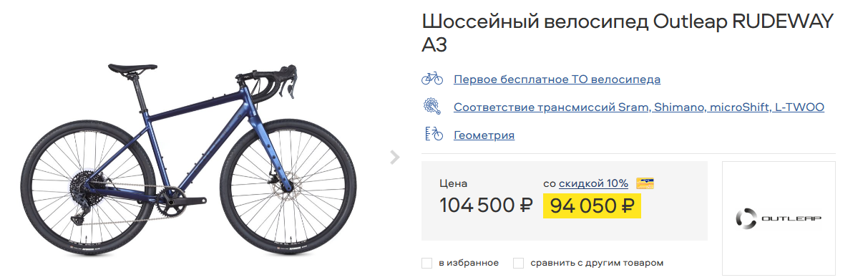Click the 'Outleap RUDEWAY A3' product title

[628, 33]
